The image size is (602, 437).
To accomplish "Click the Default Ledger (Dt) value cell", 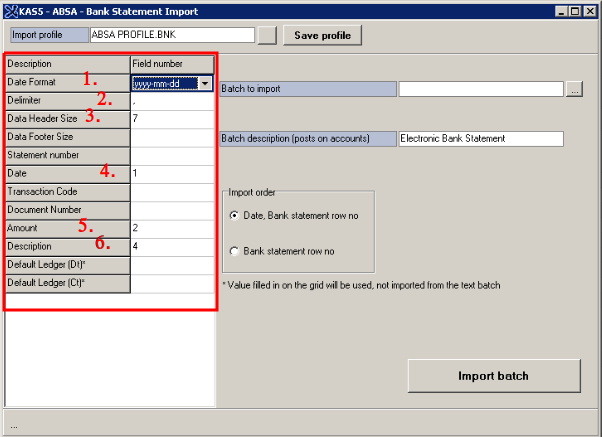I will pos(172,265).
